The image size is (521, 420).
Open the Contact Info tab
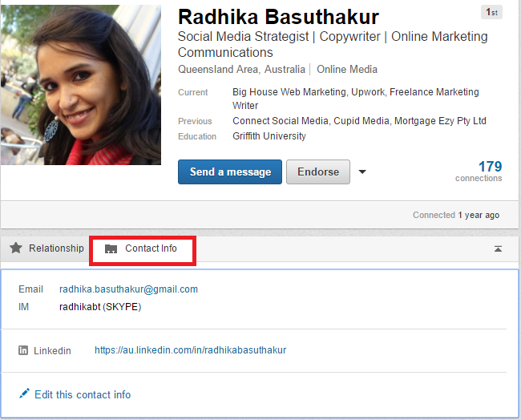(143, 249)
